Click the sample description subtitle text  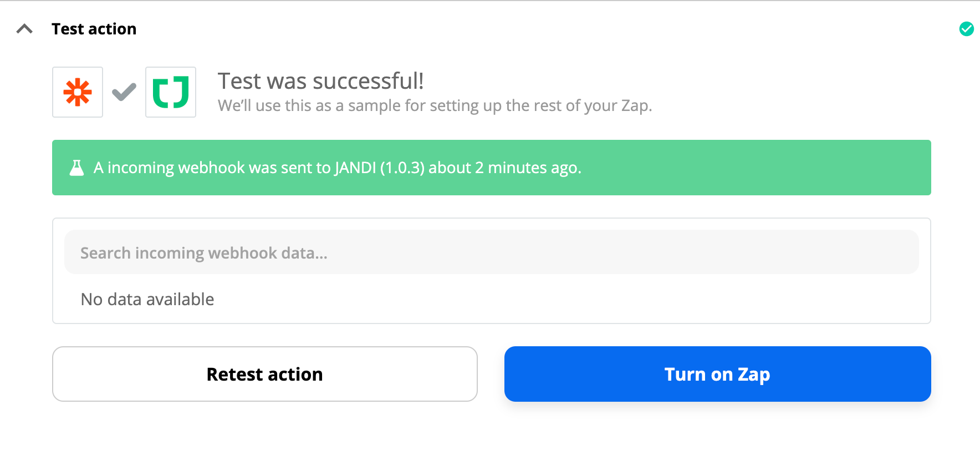coord(435,105)
